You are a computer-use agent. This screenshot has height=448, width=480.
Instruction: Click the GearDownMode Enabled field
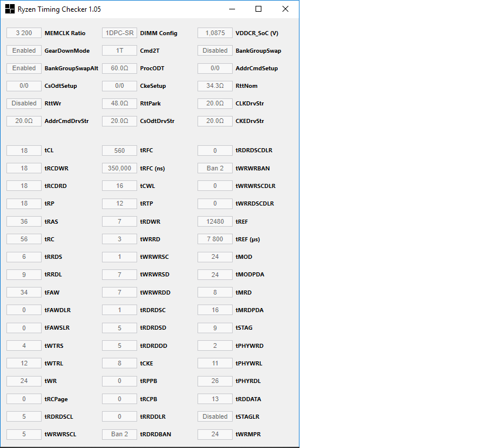tap(24, 51)
